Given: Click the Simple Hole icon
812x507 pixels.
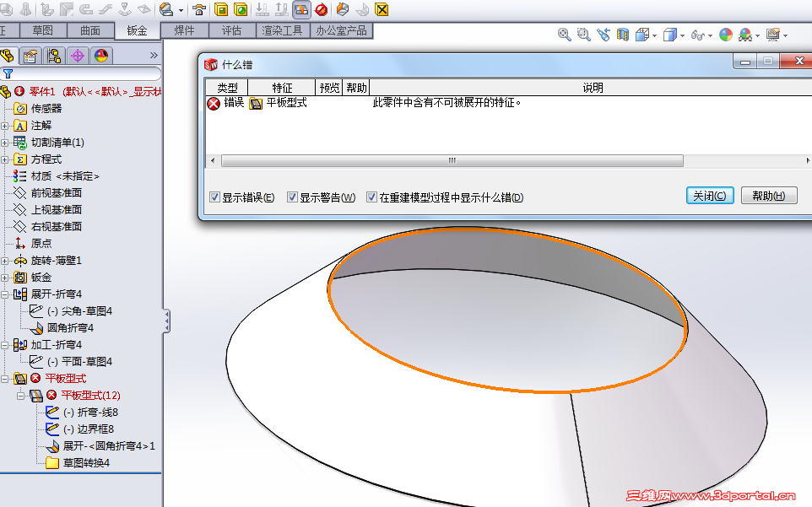Looking at the screenshot, I should (241, 9).
